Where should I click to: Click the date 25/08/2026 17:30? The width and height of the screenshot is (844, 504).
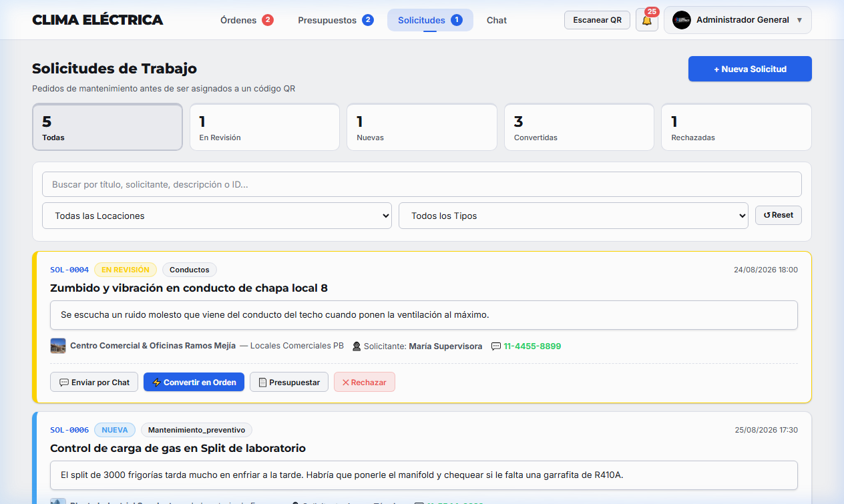(767, 430)
